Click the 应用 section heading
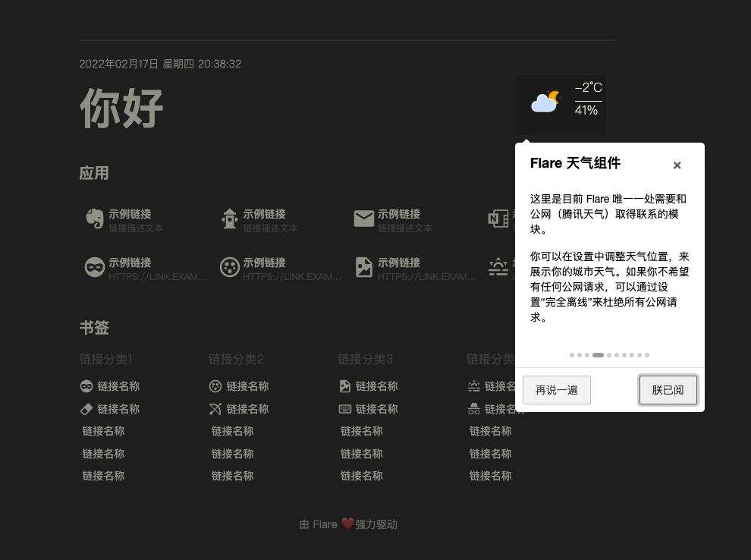 (x=94, y=173)
